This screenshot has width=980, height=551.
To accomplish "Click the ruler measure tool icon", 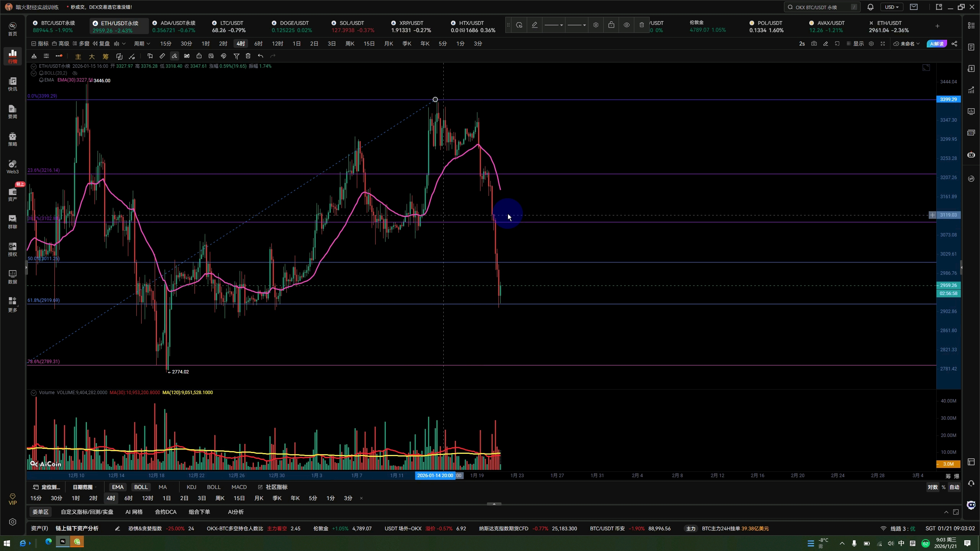I will pos(162,56).
